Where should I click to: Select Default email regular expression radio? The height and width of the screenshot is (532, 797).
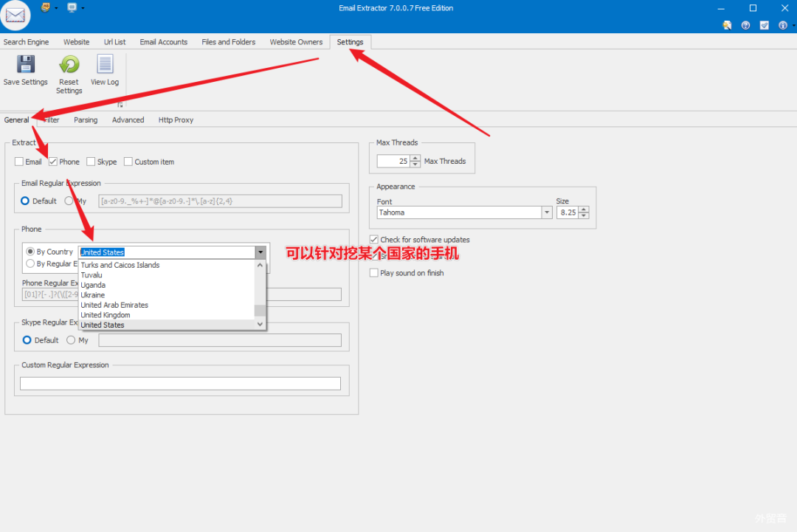(25, 201)
